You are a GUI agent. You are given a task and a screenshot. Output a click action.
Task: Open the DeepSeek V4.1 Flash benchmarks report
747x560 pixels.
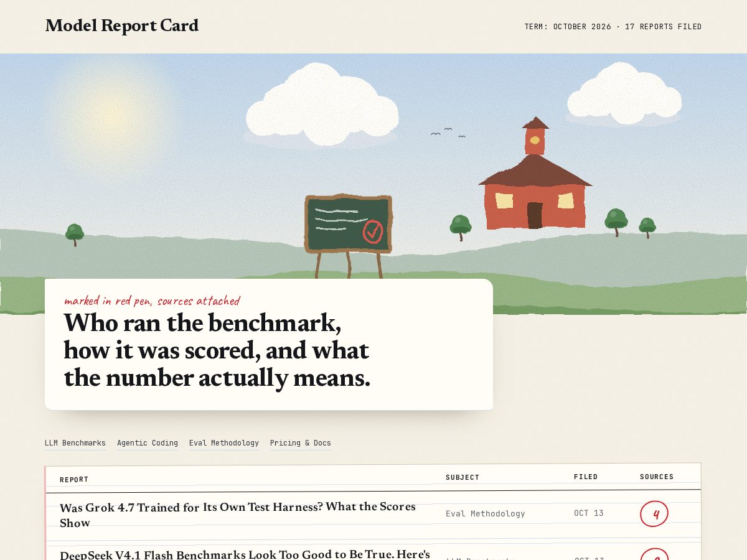point(245,554)
